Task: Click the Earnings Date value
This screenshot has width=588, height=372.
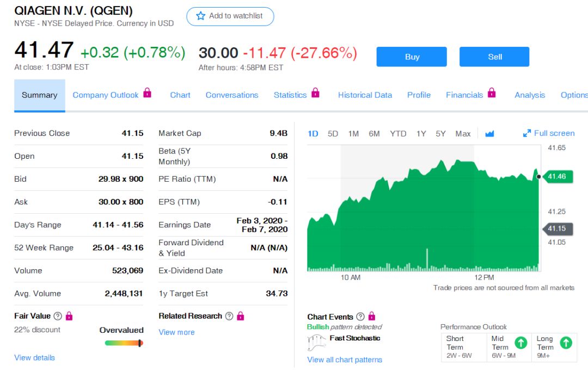Action: pyautogui.click(x=262, y=225)
